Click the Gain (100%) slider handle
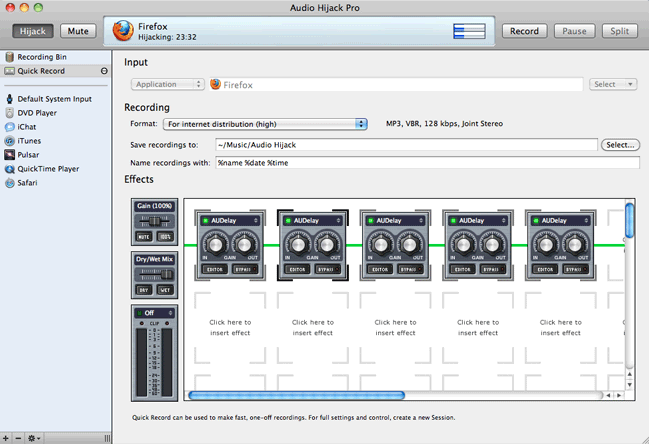Screen dimensions: 649x444 (x=154, y=221)
